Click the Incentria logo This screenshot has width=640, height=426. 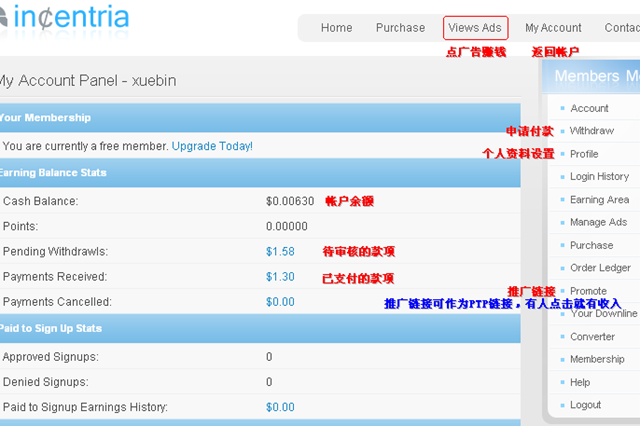(64, 17)
